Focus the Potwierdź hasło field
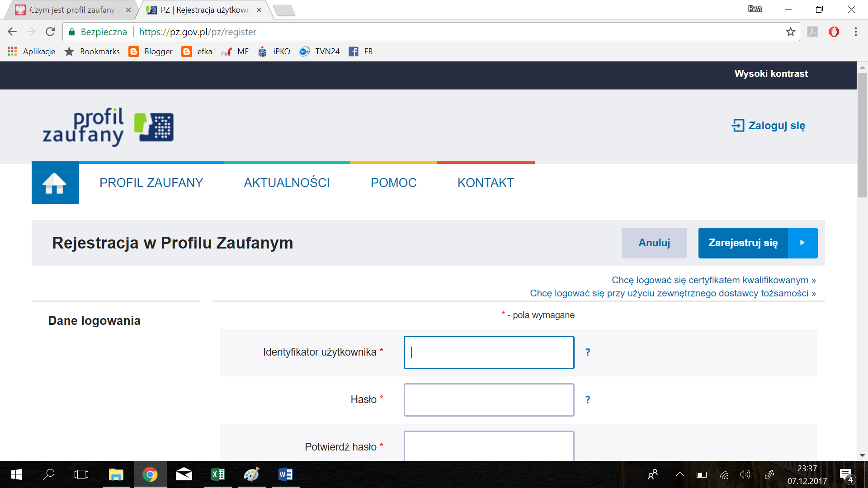The image size is (868, 488). pos(489,446)
